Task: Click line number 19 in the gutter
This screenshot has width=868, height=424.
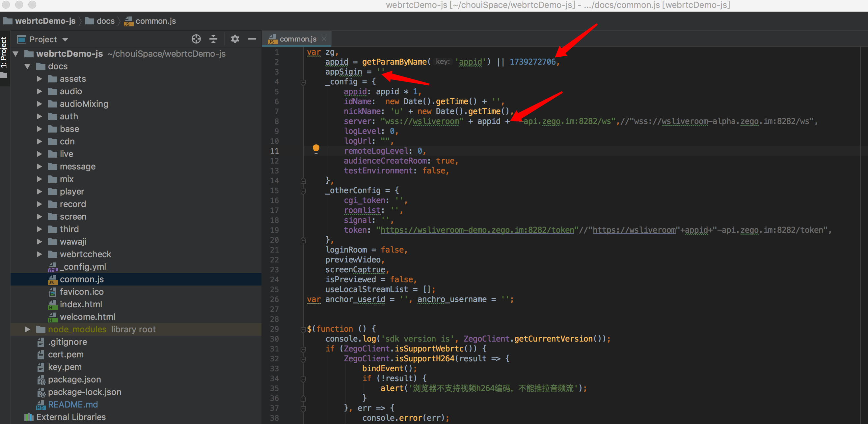Action: tap(274, 230)
